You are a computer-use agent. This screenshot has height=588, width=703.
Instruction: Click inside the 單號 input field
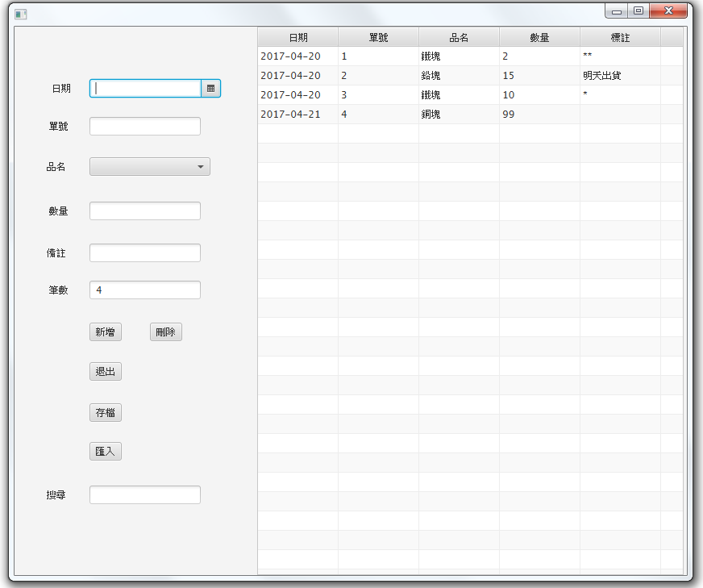click(x=144, y=126)
